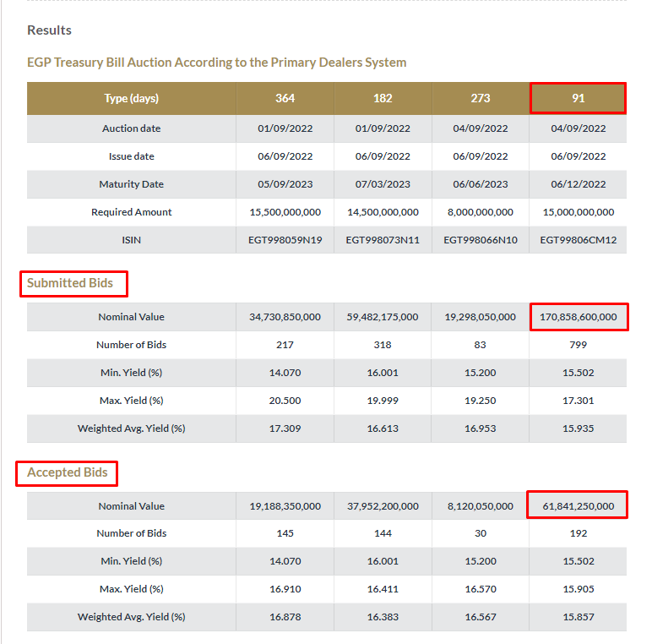
Task: Click the Submitted Bids section heading
Action: click(x=70, y=283)
